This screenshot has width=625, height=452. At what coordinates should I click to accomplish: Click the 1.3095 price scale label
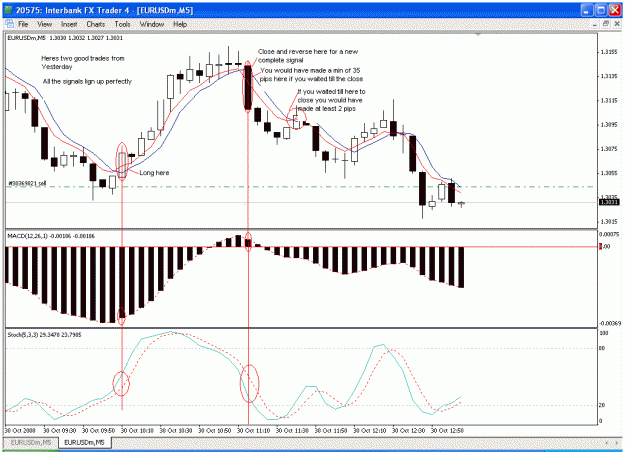(609, 125)
